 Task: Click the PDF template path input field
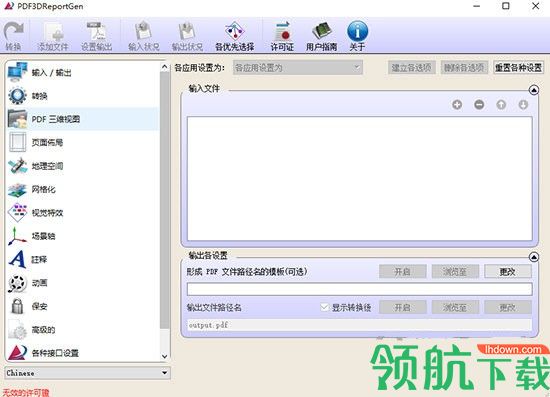tap(360, 289)
